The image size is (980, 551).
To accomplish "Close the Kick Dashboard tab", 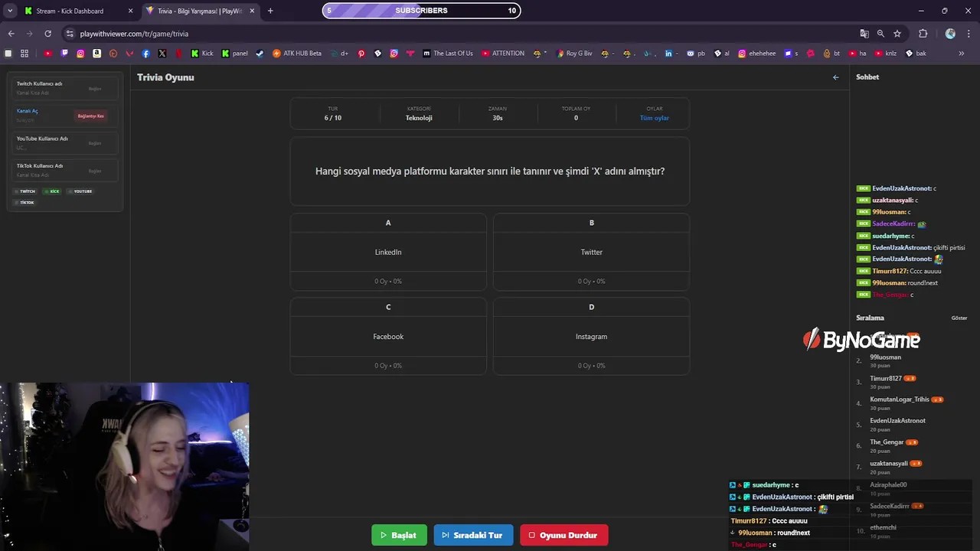I will point(130,11).
